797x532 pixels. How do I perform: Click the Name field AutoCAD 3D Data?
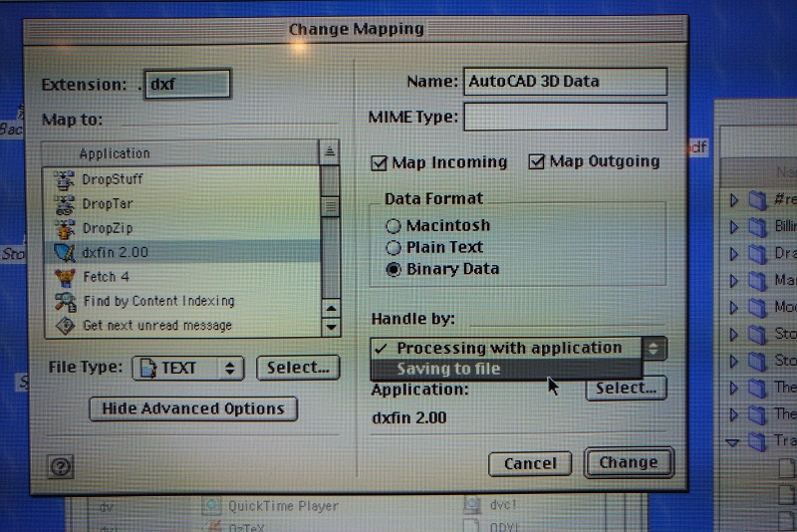click(x=565, y=82)
